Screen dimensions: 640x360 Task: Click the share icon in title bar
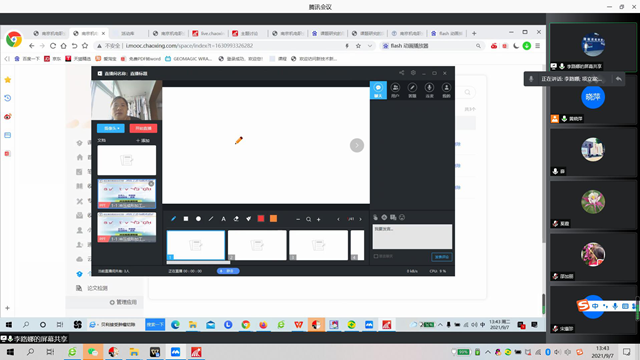click(402, 73)
